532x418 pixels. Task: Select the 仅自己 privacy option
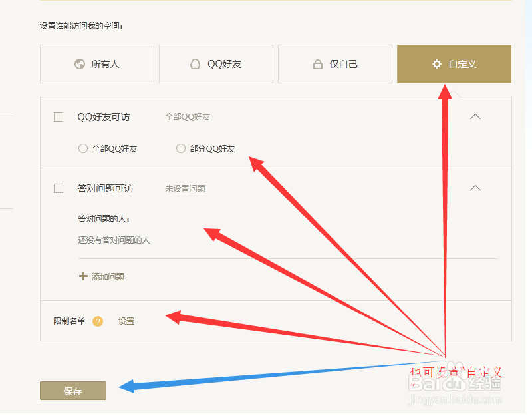(334, 63)
